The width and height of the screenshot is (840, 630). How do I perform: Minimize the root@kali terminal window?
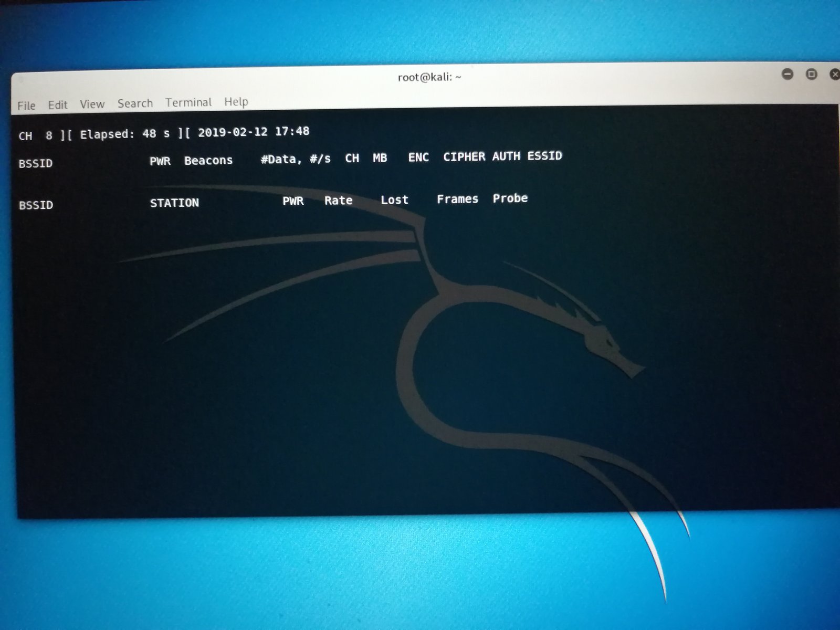(x=787, y=74)
